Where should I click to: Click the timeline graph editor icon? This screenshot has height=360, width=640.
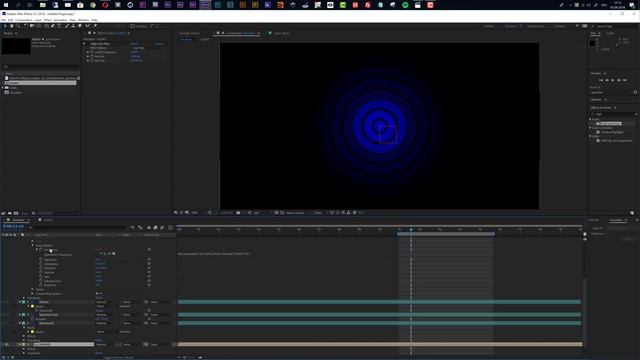click(x=170, y=227)
